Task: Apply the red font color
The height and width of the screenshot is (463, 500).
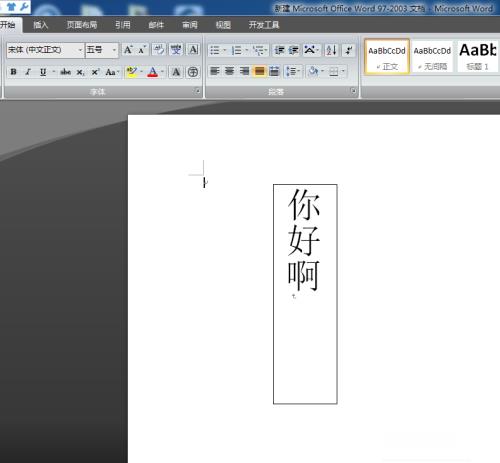Action: 153,72
